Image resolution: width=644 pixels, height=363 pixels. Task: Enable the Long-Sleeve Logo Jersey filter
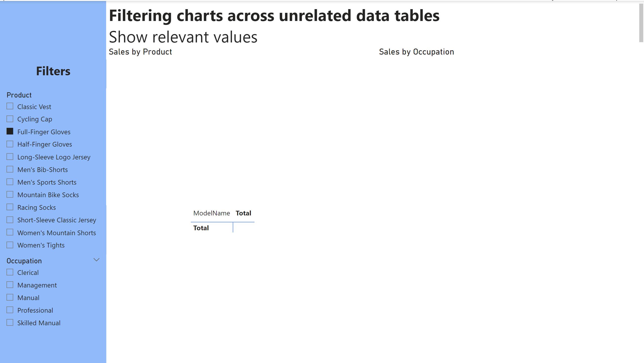click(10, 157)
